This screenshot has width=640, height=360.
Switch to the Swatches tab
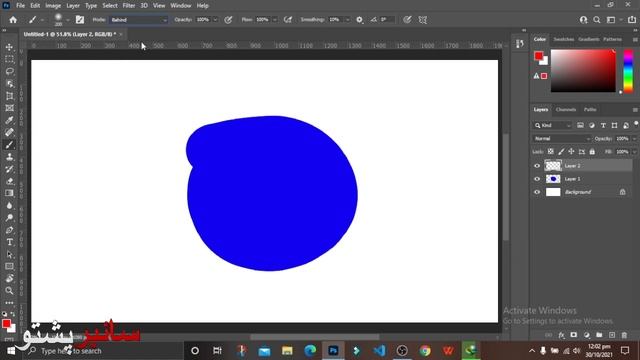(x=564, y=39)
